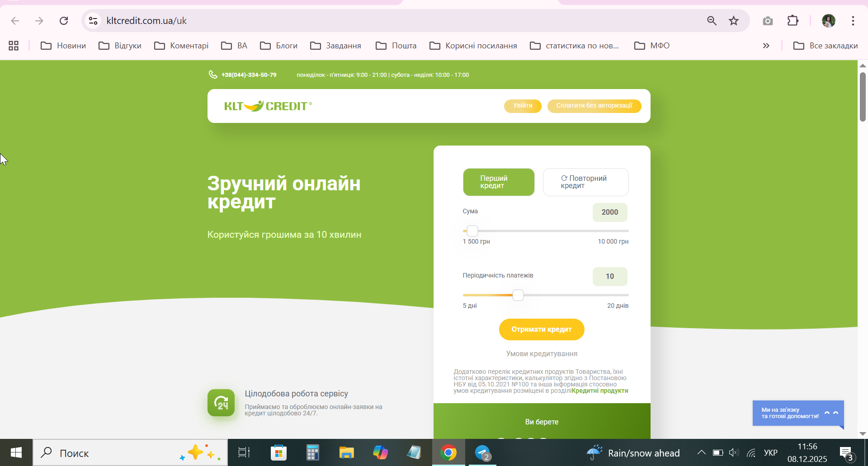Check the battery status tray icon
Image resolution: width=868 pixels, height=466 pixels.
click(x=718, y=452)
